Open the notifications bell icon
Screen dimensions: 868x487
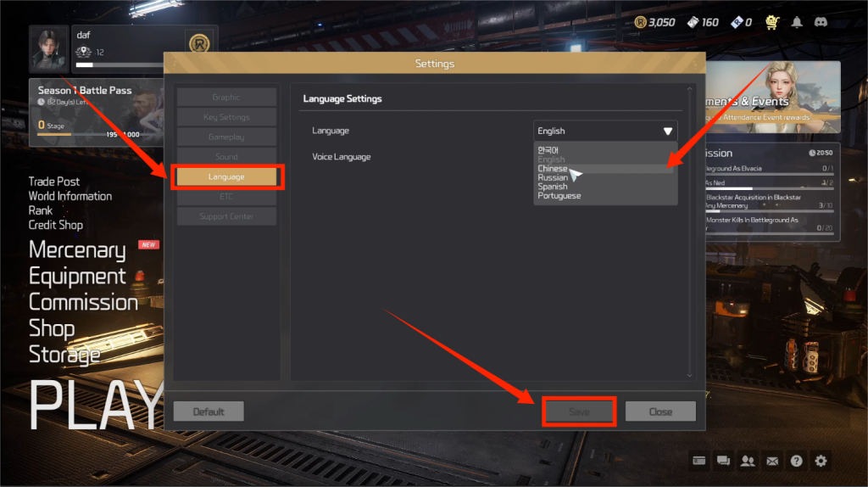[797, 22]
